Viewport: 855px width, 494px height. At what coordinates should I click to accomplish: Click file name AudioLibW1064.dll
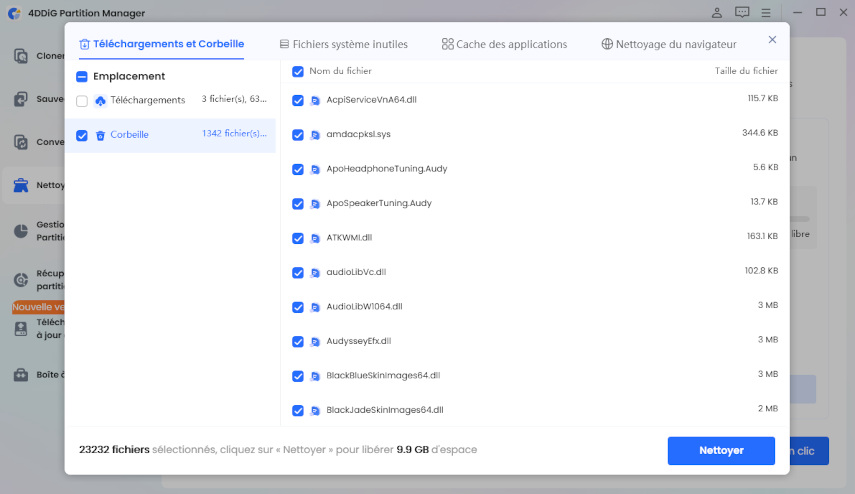pyautogui.click(x=364, y=306)
